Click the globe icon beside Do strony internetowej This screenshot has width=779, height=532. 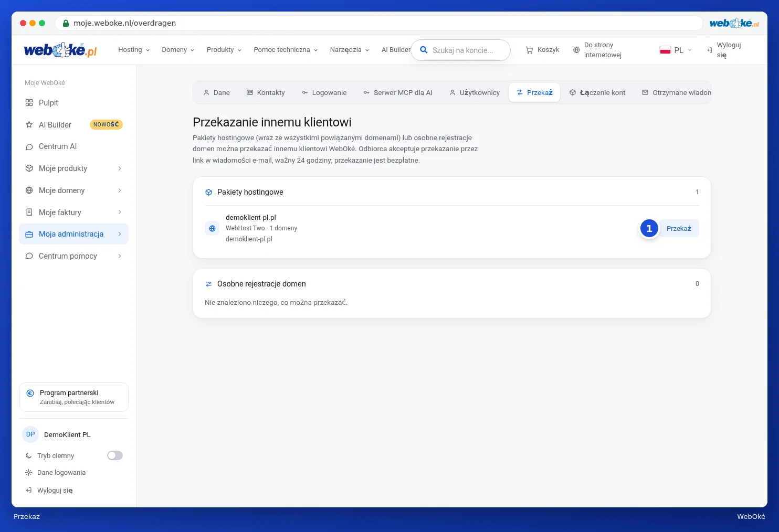coord(576,50)
